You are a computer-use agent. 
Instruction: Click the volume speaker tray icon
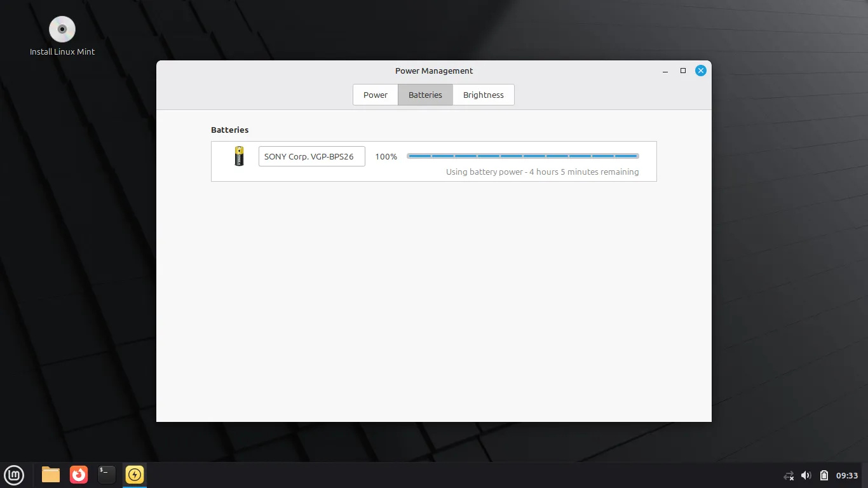point(806,475)
